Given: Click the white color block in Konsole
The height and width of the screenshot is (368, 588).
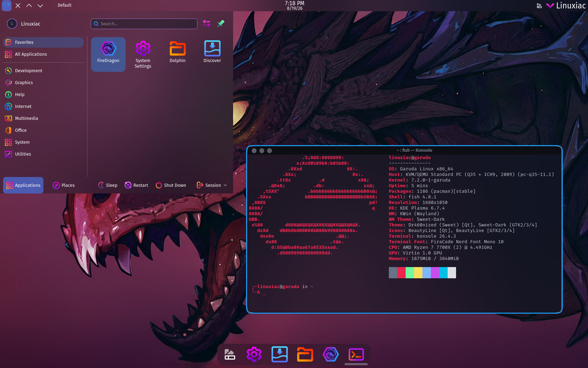Looking at the screenshot, I should (452, 273).
